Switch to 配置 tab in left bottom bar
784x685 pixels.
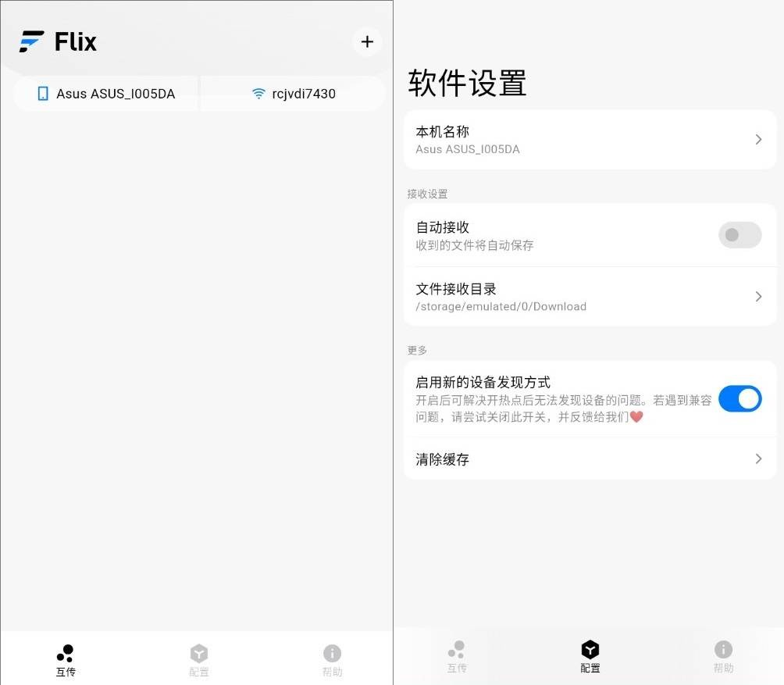198,661
